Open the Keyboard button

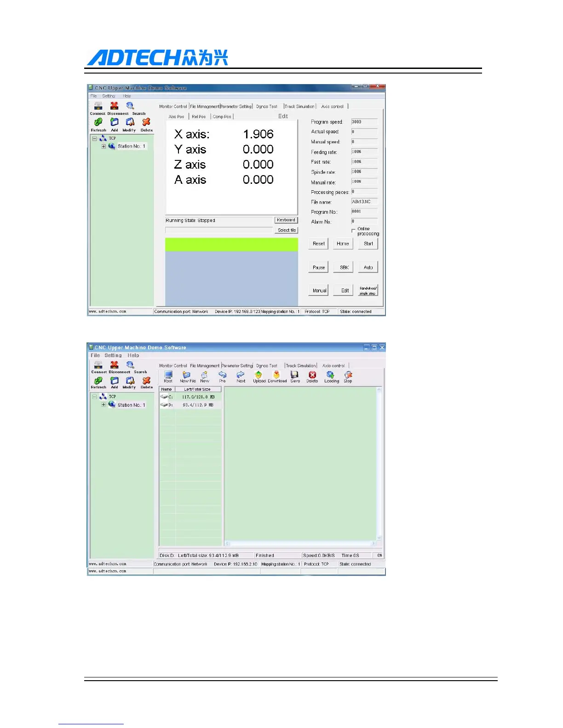[286, 220]
